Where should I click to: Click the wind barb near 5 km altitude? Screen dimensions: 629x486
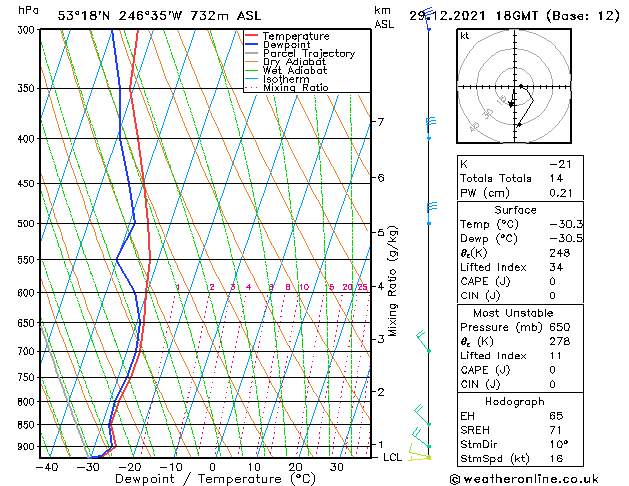pyautogui.click(x=430, y=207)
